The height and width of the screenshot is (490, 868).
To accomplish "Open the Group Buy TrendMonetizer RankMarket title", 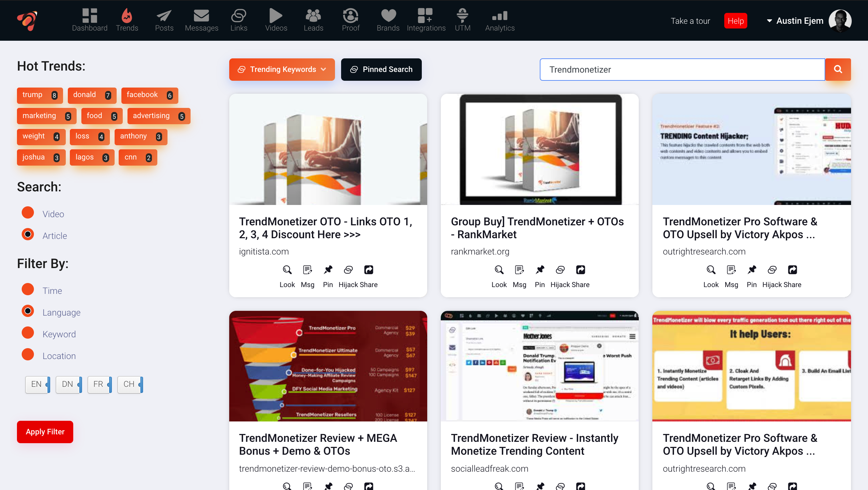I will point(537,228).
